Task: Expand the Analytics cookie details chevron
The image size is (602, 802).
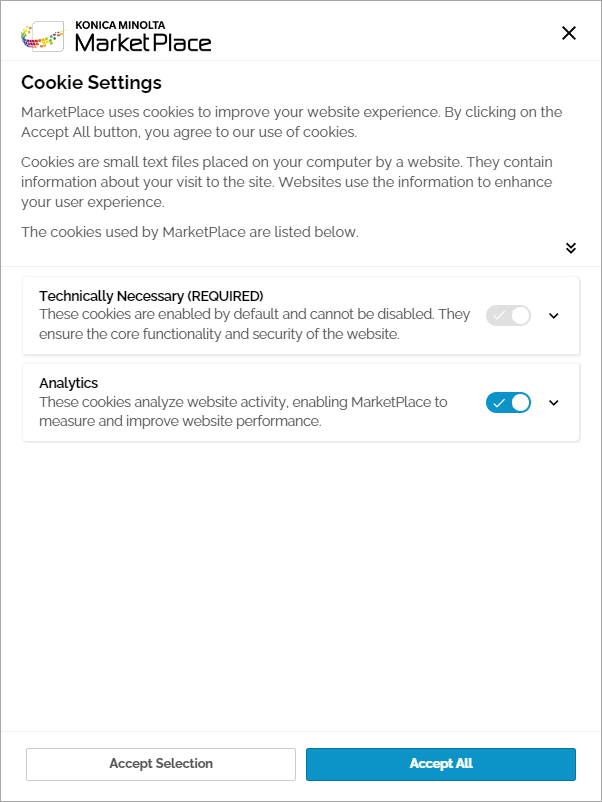Action: (553, 403)
